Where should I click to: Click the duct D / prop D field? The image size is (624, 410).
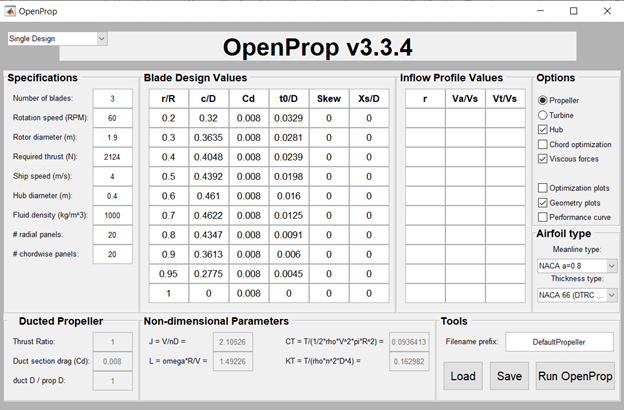coord(113,381)
